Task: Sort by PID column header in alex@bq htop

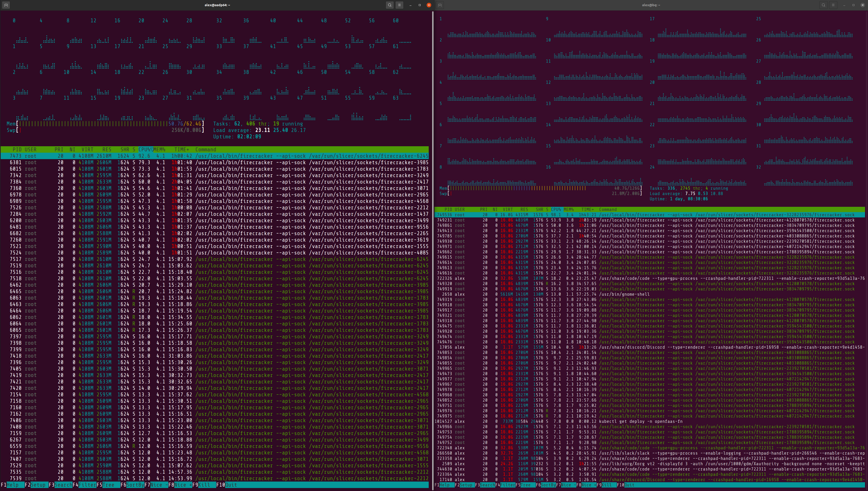Action: pos(448,209)
